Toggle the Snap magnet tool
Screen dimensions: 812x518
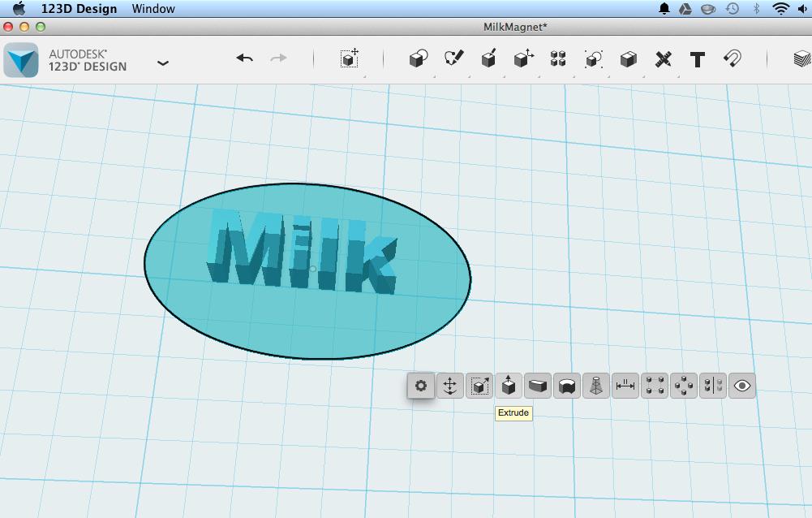point(733,58)
